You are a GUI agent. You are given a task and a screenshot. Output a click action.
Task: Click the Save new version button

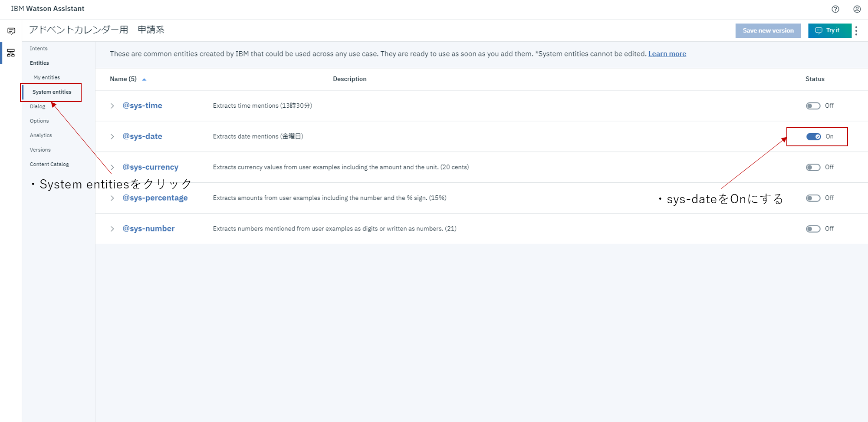point(768,31)
